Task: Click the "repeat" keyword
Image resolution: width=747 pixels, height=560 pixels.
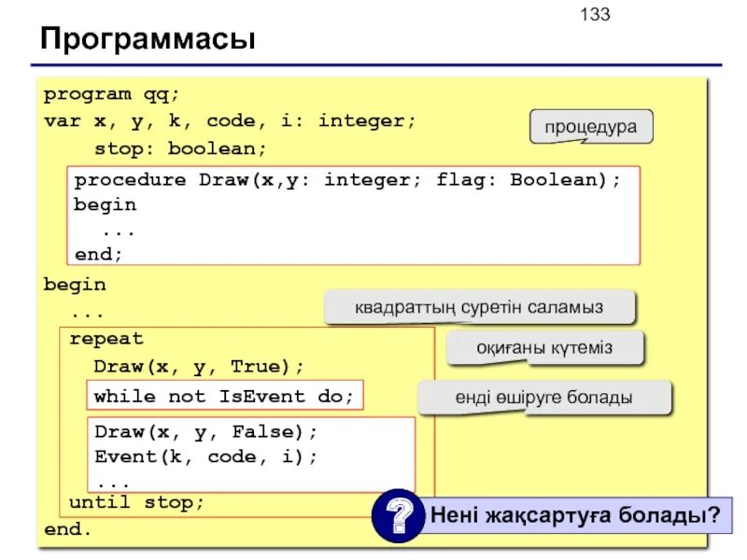Action: coord(106,339)
